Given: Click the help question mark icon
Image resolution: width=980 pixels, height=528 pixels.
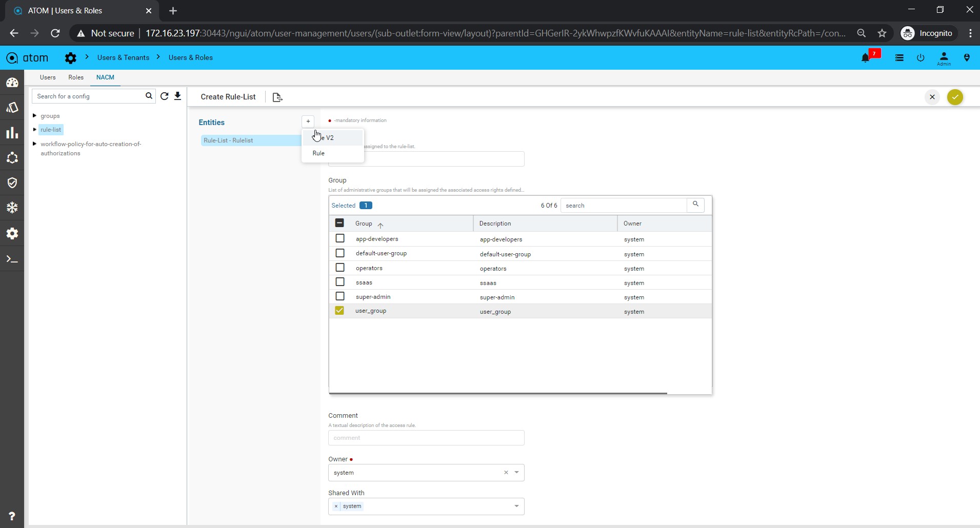Looking at the screenshot, I should pyautogui.click(x=12, y=516).
